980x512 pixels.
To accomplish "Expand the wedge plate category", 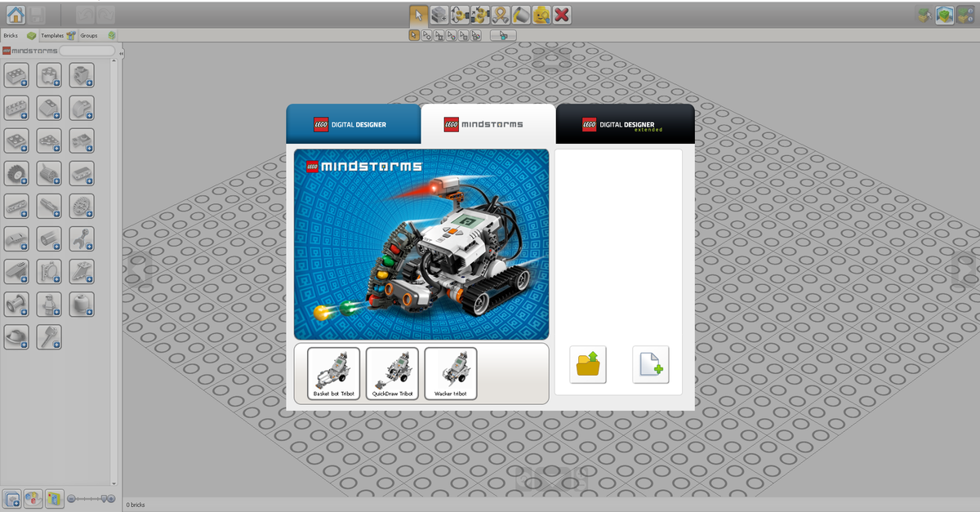I will 49,140.
